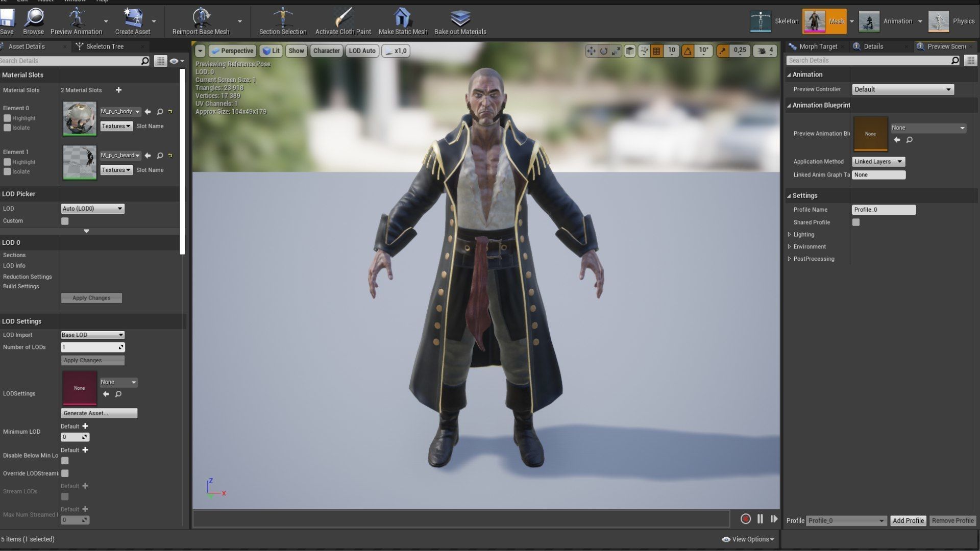
Task: Click Activate Cloth Paint icon
Action: point(343,18)
